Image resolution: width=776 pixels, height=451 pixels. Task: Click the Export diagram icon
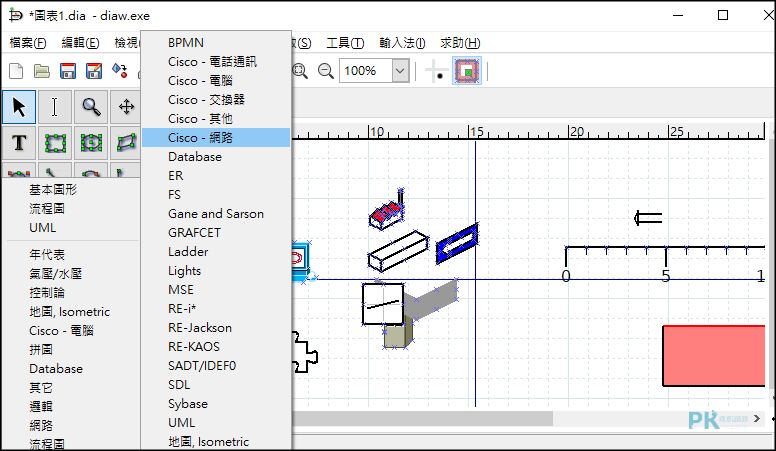[x=119, y=71]
